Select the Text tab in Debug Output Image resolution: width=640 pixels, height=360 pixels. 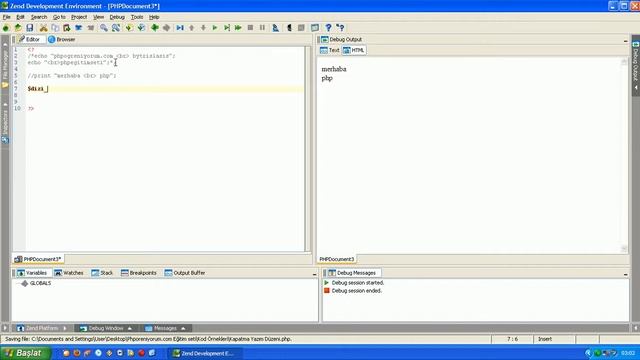tap(330, 50)
